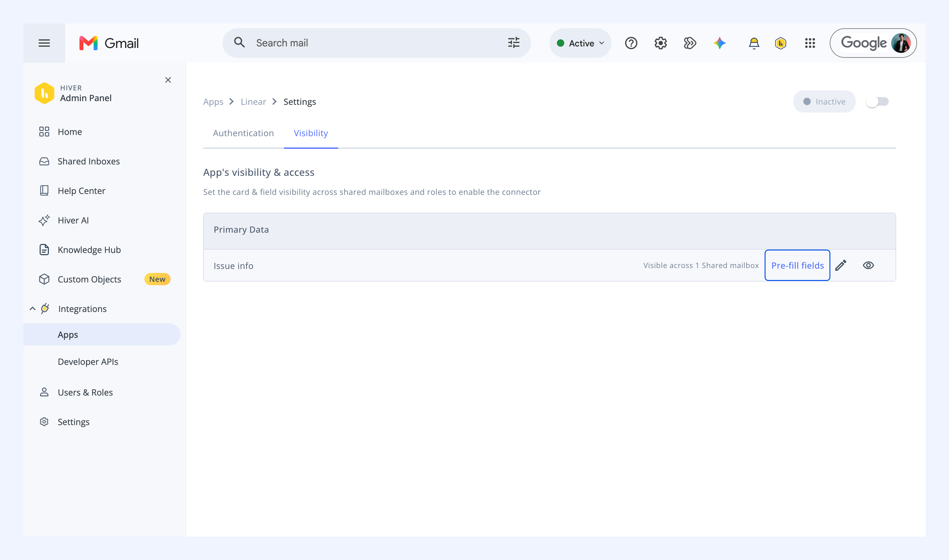Toggle Issue info visibility eye icon
The image size is (949, 560).
click(x=868, y=265)
